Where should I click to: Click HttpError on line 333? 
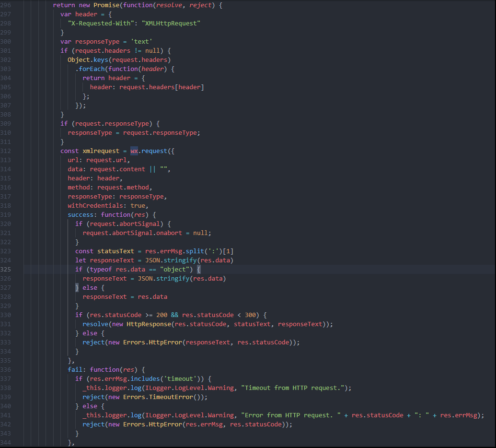click(x=165, y=342)
